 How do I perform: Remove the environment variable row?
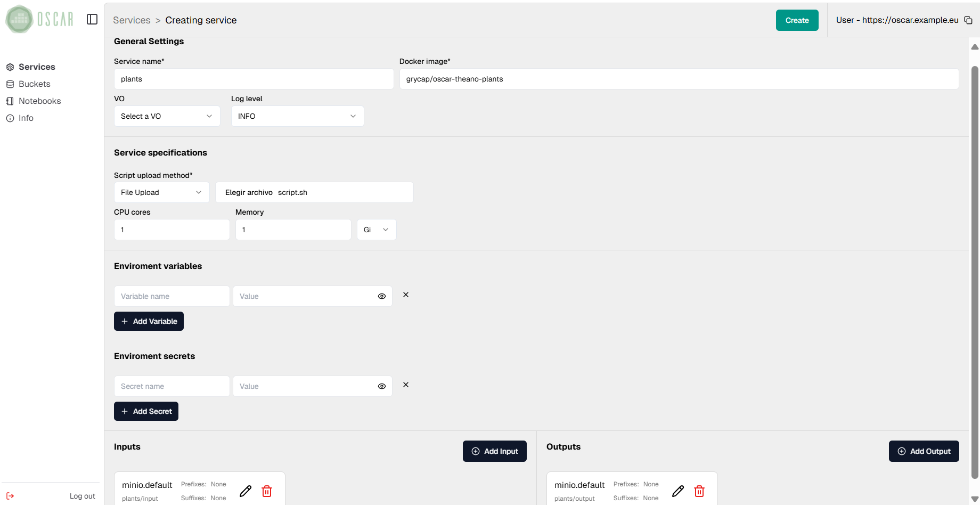[406, 295]
